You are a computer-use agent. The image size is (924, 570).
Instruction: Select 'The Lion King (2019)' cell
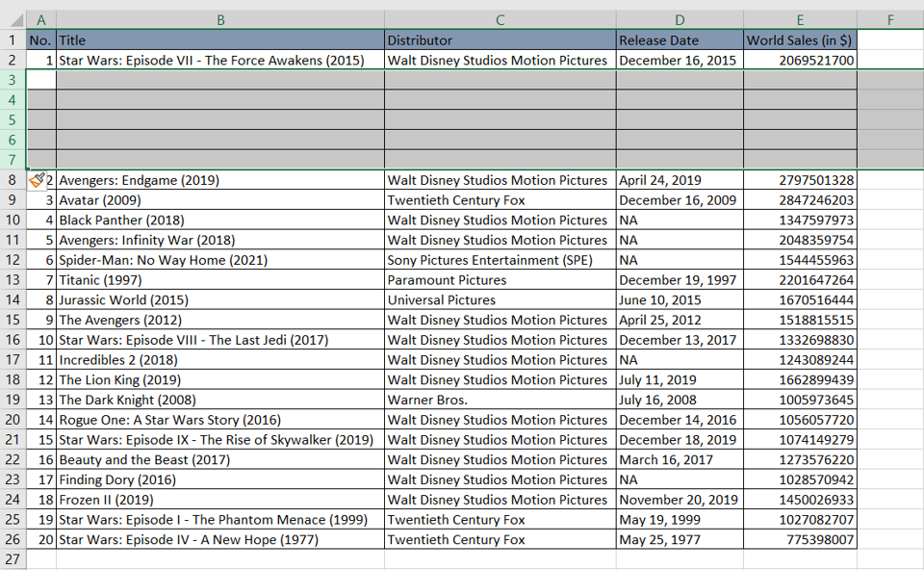[x=220, y=379]
